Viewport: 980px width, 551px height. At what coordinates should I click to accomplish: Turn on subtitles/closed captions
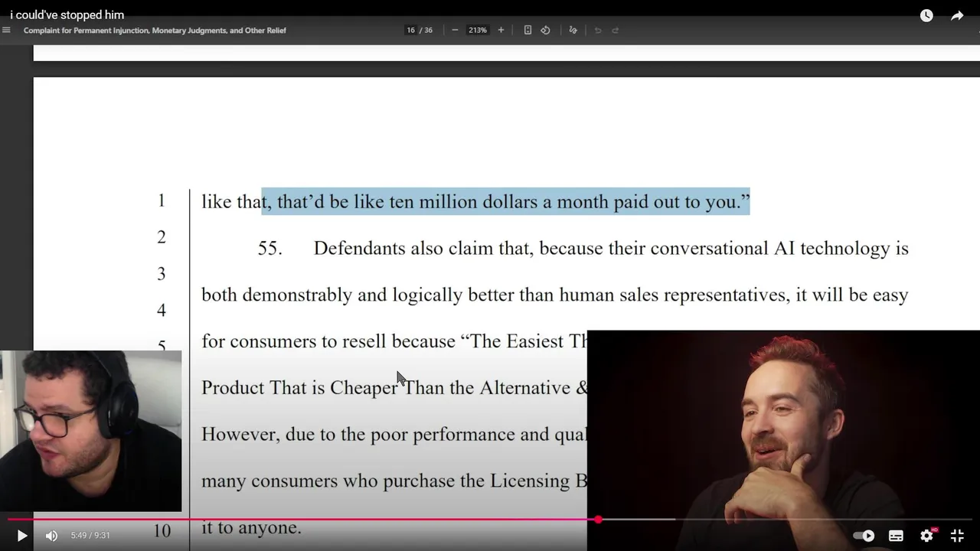click(x=896, y=536)
